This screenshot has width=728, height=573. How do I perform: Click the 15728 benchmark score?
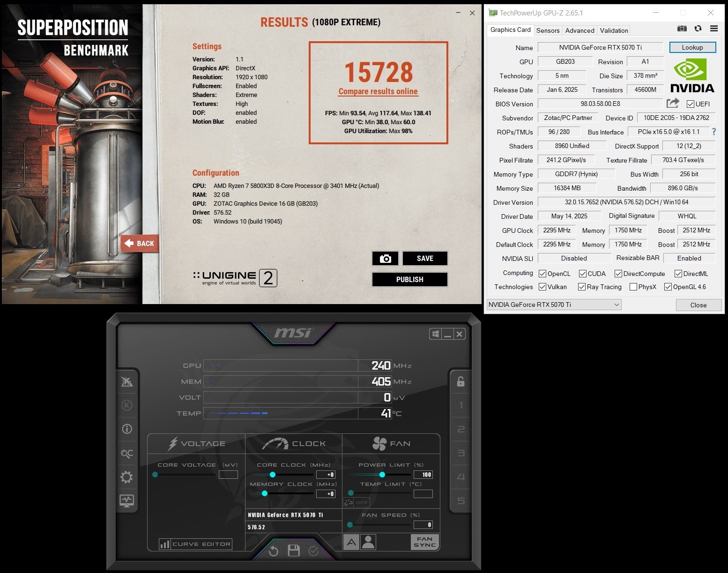(x=379, y=72)
